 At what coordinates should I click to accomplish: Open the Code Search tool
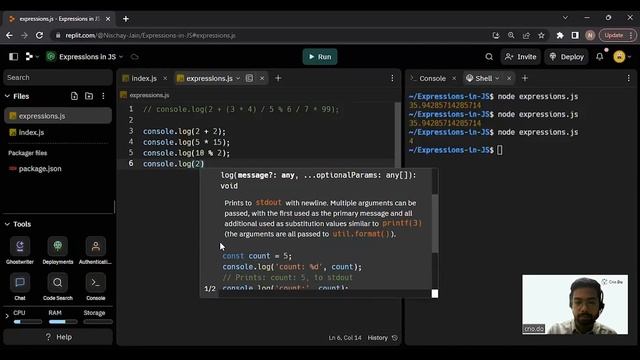58,287
